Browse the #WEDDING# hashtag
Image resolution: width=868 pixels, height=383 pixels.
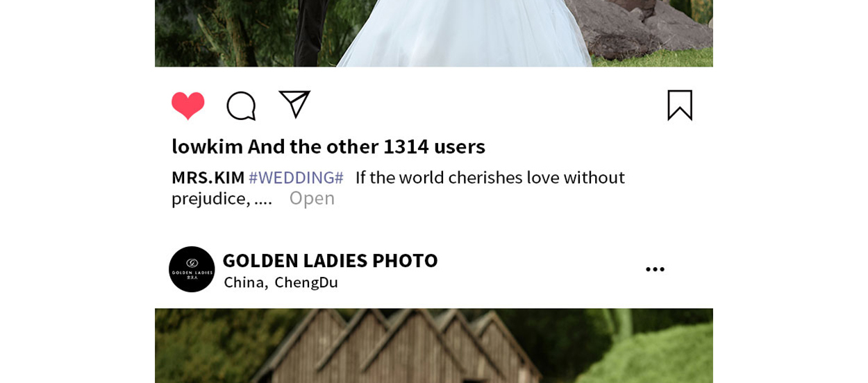[x=297, y=178]
